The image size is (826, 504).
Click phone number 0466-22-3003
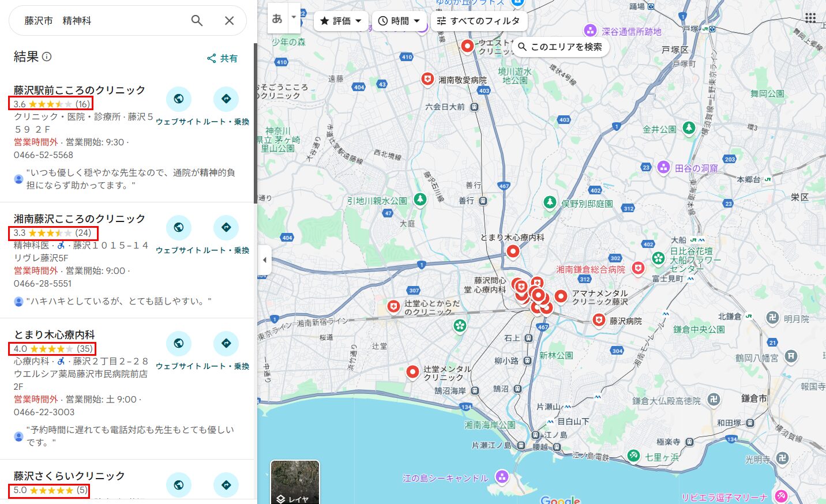click(x=44, y=412)
